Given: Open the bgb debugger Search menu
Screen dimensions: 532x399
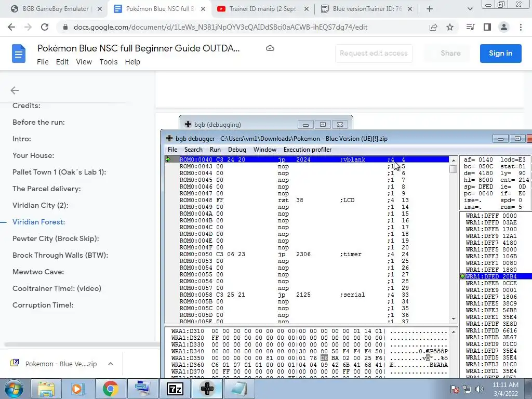Looking at the screenshot, I should (193, 150).
